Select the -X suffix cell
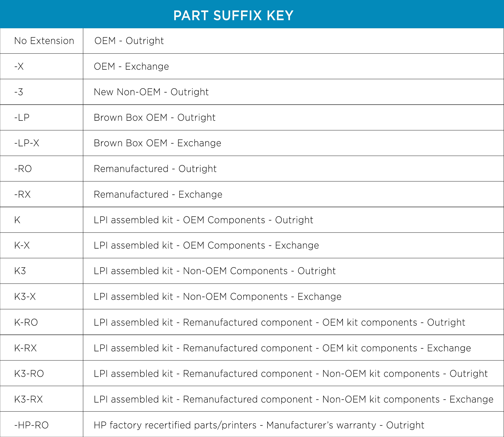Screen dimensions: 504x437 41,66
